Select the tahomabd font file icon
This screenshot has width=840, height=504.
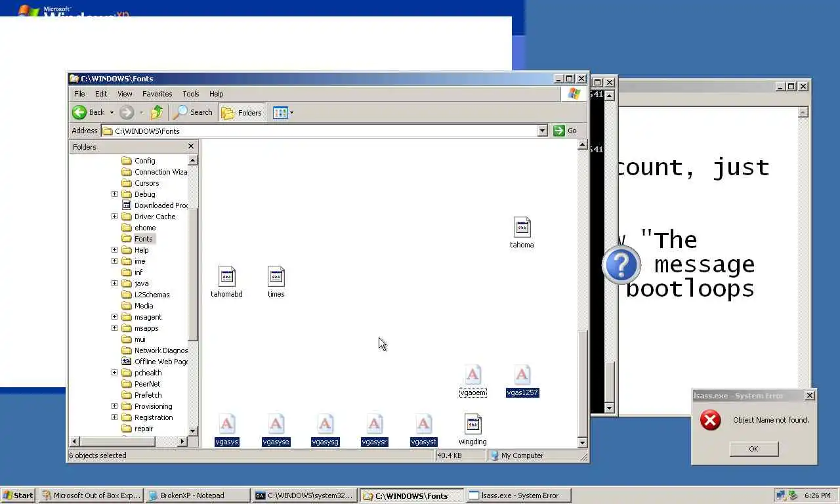point(226,277)
